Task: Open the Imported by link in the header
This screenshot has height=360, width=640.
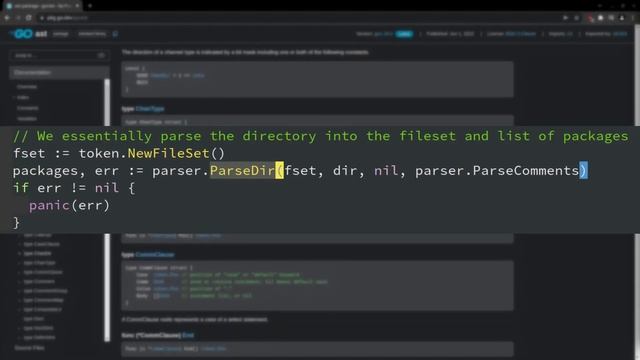Action: (620, 34)
